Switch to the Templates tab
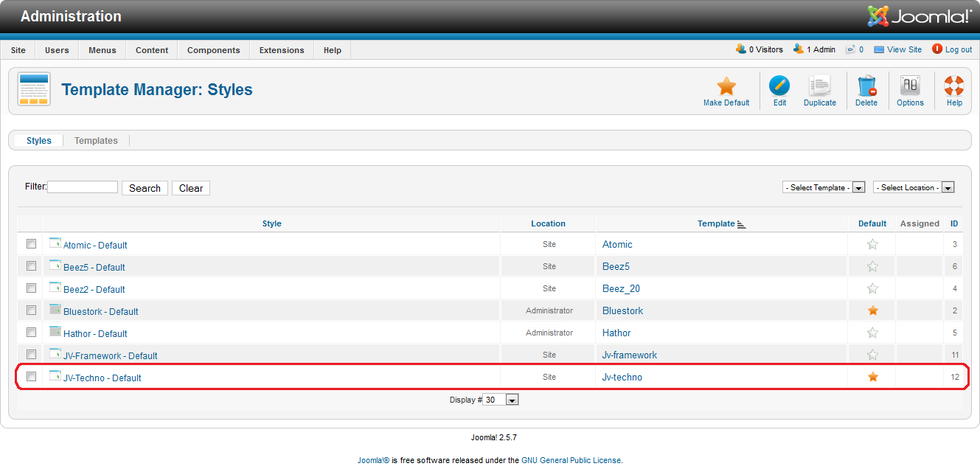The height and width of the screenshot is (469, 980). coord(96,140)
